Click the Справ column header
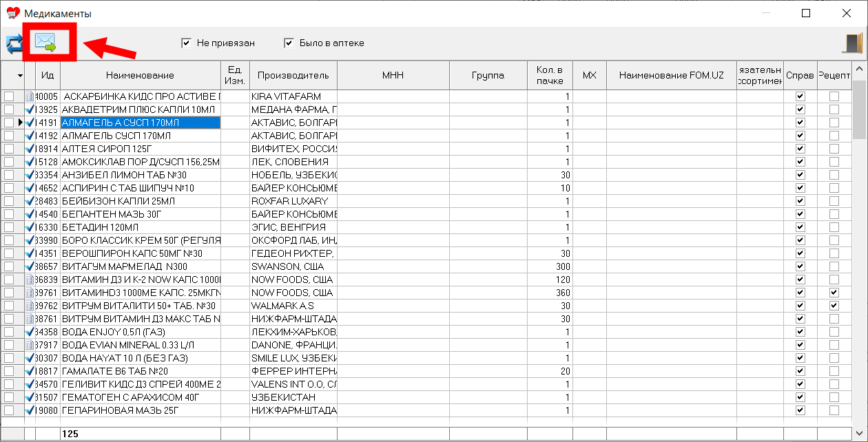This screenshot has width=868, height=442. point(800,76)
